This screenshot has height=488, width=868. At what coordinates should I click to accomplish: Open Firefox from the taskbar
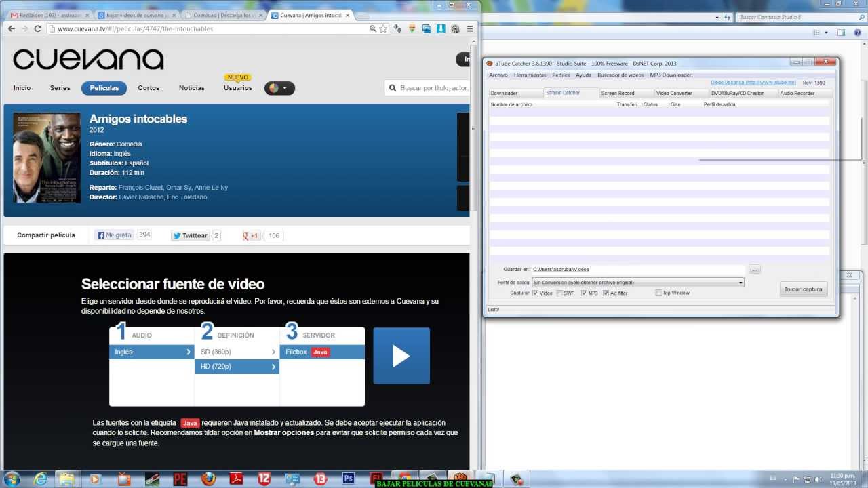click(208, 479)
